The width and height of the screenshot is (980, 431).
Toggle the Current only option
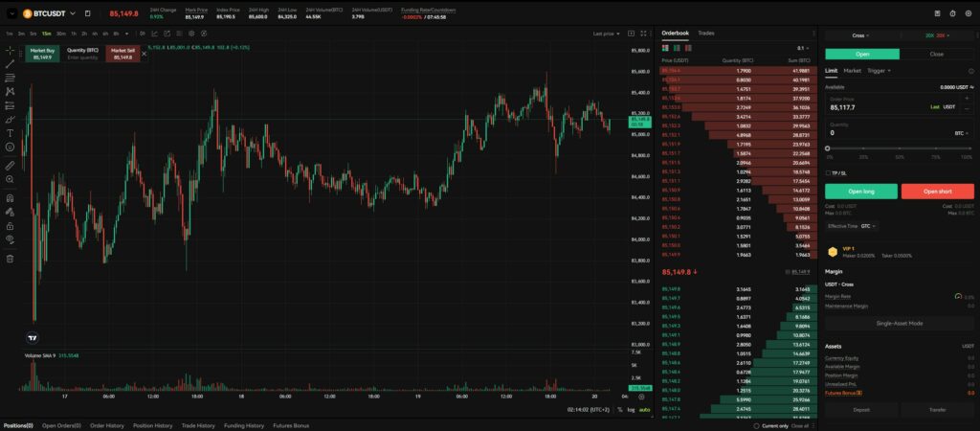coord(768,426)
